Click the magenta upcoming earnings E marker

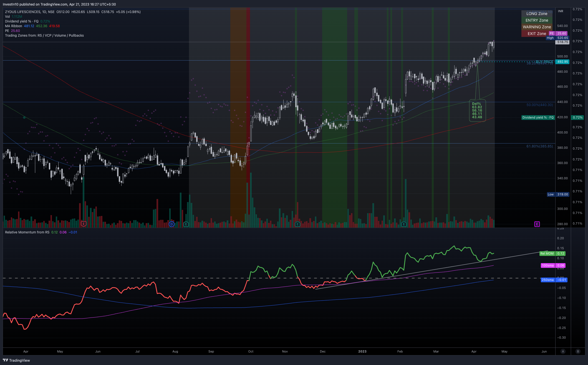pyautogui.click(x=537, y=224)
